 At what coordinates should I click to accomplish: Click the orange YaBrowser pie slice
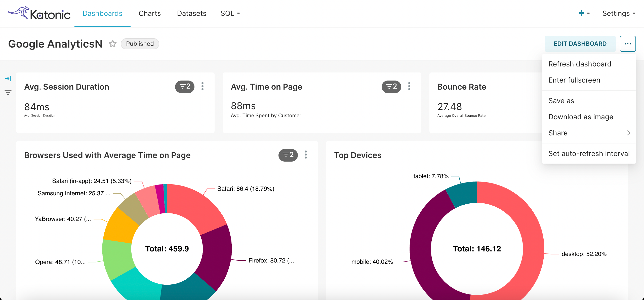pyautogui.click(x=121, y=227)
